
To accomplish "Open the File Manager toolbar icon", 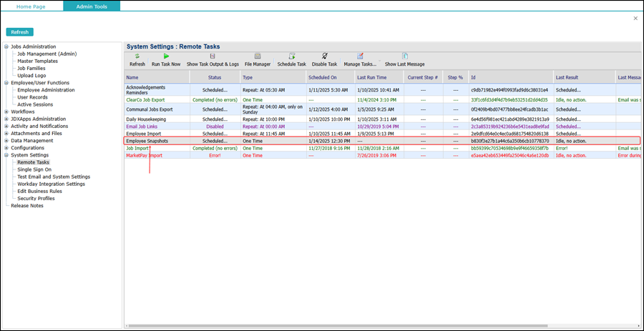I will tap(258, 56).
